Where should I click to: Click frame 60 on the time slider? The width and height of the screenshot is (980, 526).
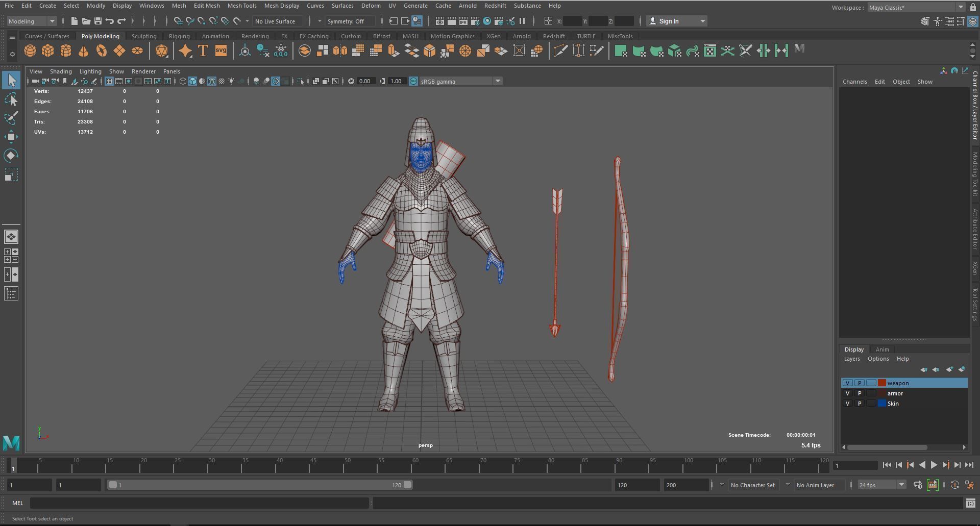coord(415,465)
